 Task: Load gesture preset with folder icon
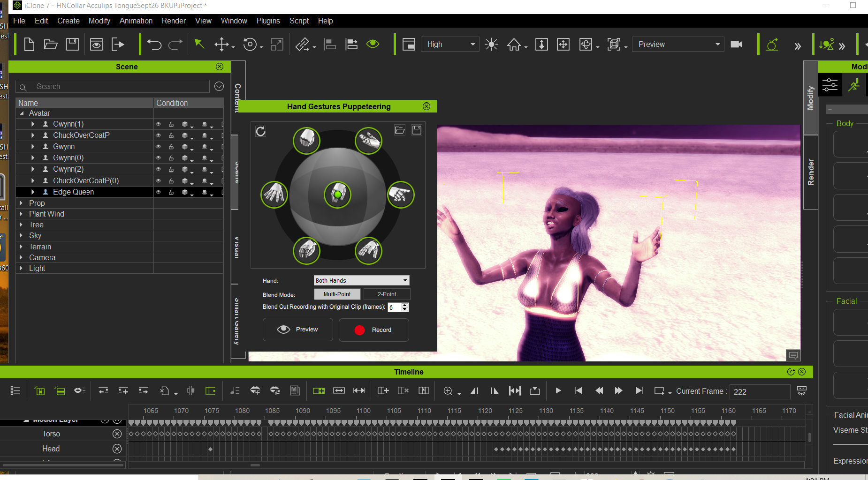coord(400,130)
